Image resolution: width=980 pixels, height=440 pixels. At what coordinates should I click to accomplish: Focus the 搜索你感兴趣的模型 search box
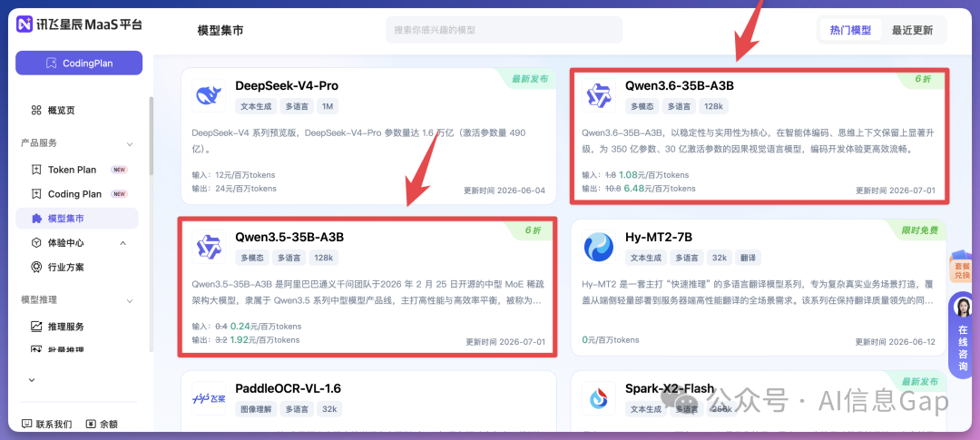[x=504, y=30]
